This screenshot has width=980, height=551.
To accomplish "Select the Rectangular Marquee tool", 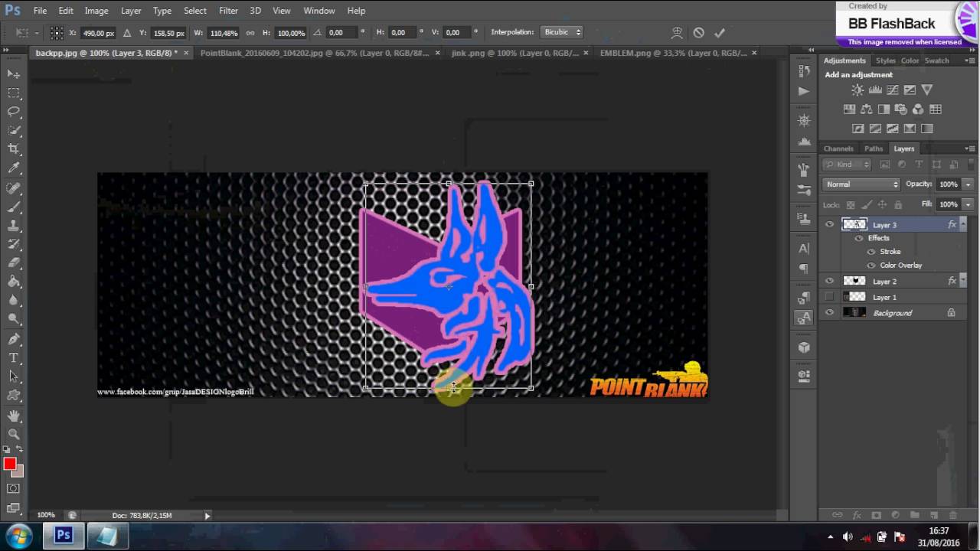I will 14,93.
